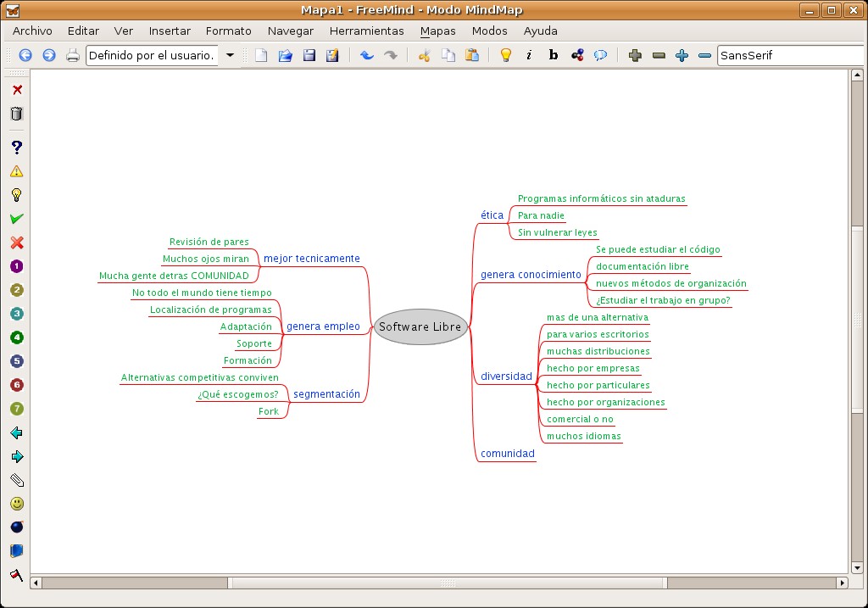The height and width of the screenshot is (608, 868).
Task: Open the Ayuda menu
Action: point(540,31)
